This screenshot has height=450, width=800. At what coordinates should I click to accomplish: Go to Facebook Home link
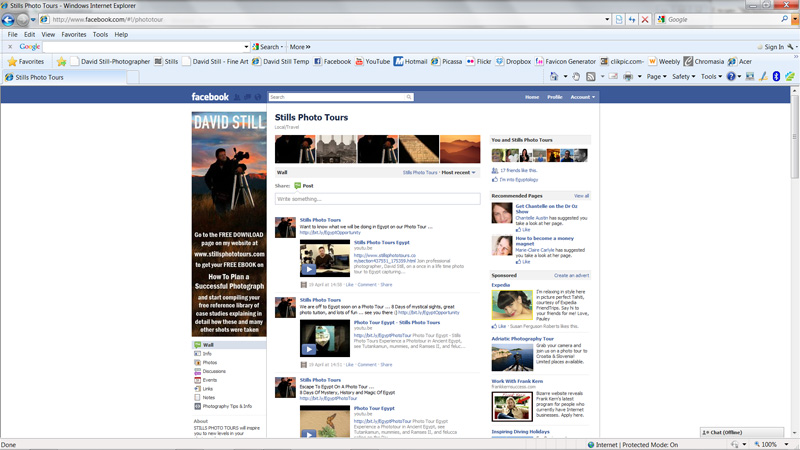tap(532, 97)
